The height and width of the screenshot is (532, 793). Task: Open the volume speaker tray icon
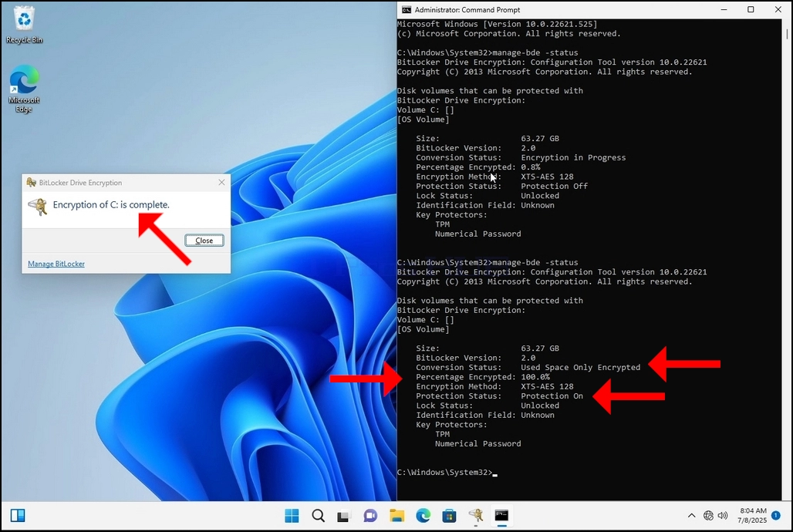click(x=723, y=516)
